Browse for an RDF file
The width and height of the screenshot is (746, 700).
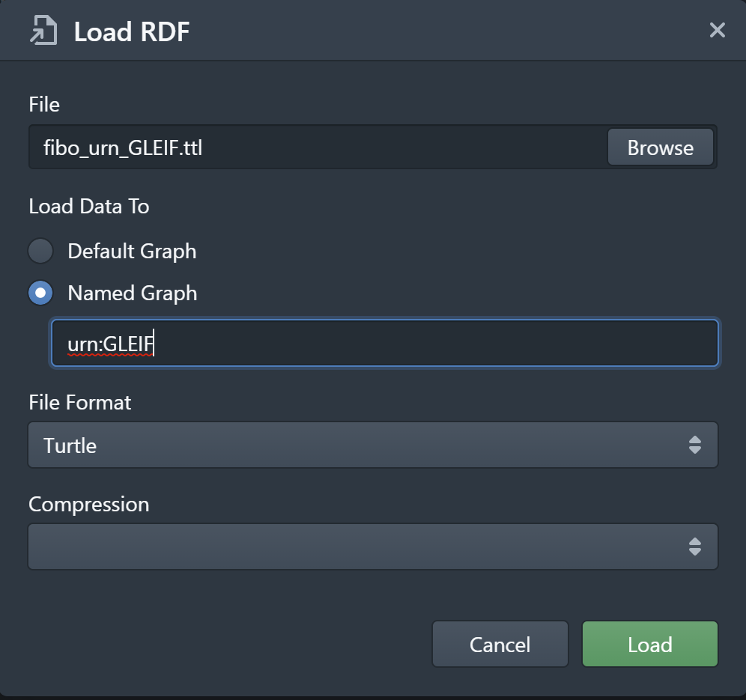click(x=660, y=147)
